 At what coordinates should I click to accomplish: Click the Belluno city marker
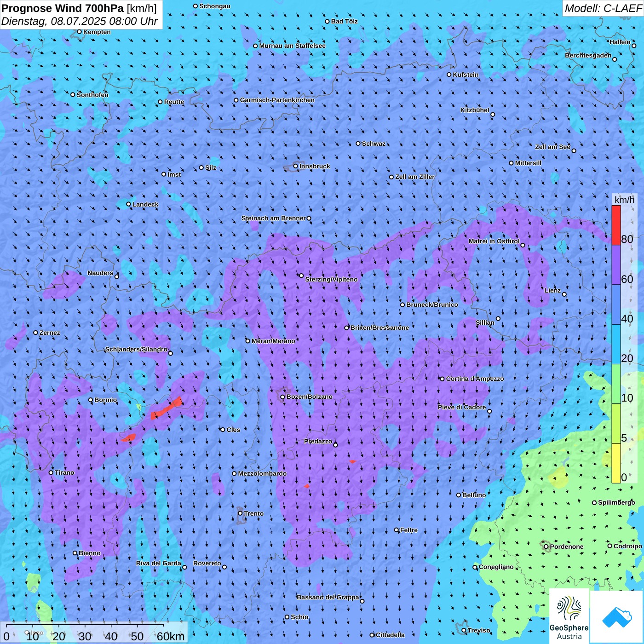[459, 495]
